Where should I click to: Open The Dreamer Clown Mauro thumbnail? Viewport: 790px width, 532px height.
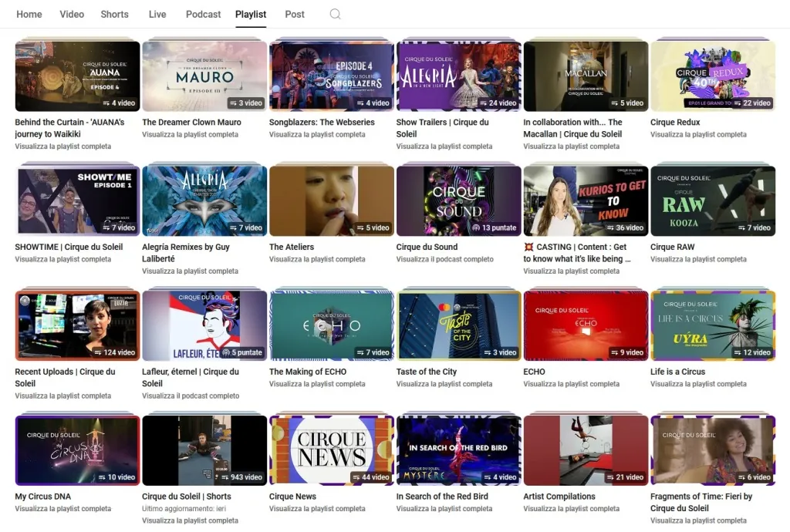tap(204, 76)
